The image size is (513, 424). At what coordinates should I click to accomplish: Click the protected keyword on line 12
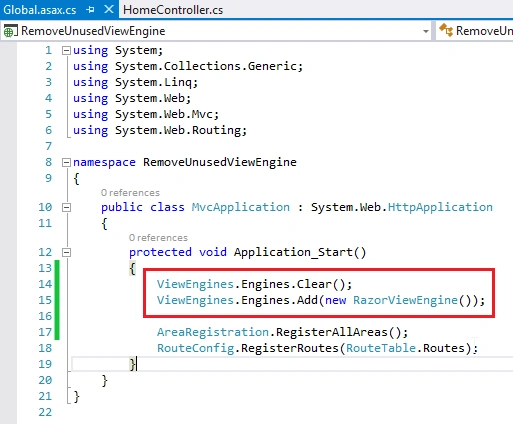tap(160, 252)
